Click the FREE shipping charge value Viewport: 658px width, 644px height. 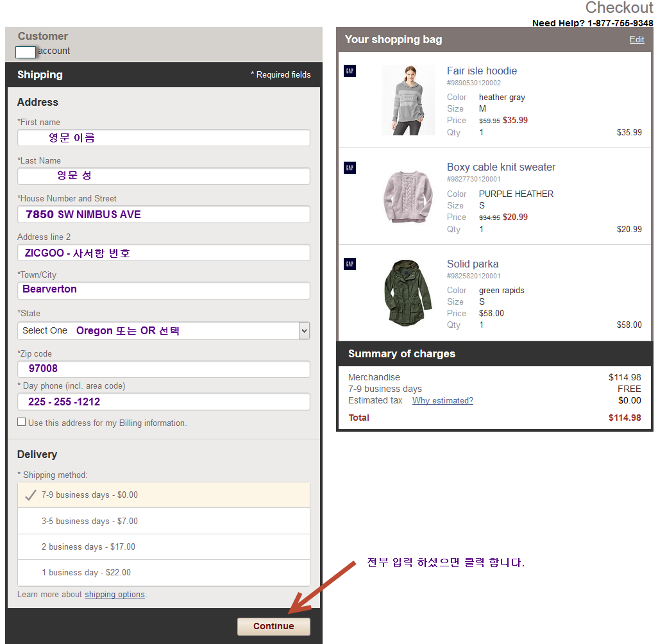point(629,389)
